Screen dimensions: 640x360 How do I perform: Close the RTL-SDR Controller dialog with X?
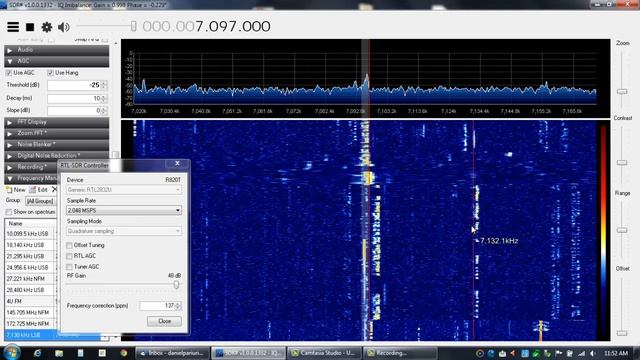pos(177,163)
